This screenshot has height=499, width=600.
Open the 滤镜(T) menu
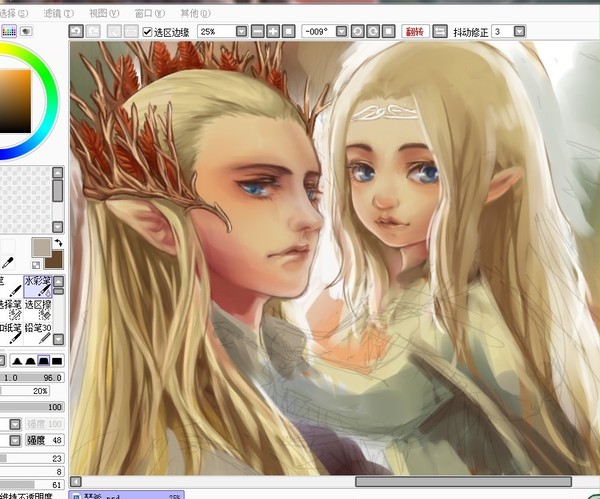(x=59, y=13)
